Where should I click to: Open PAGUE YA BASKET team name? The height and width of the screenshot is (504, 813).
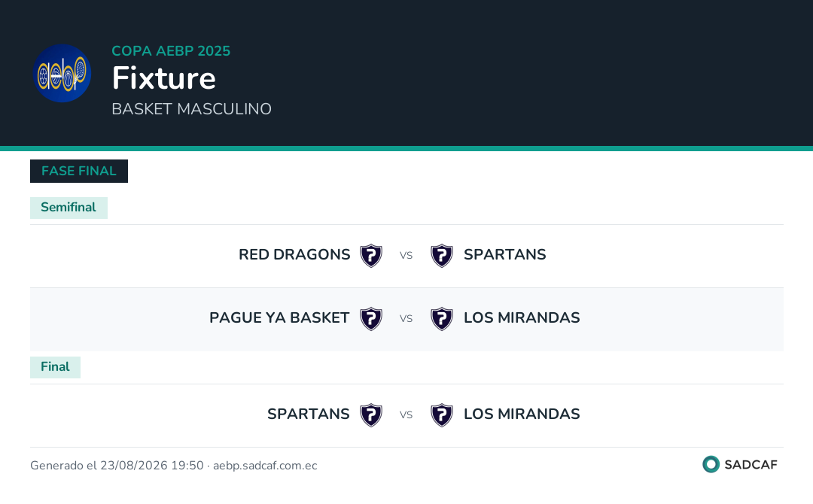pyautogui.click(x=279, y=318)
